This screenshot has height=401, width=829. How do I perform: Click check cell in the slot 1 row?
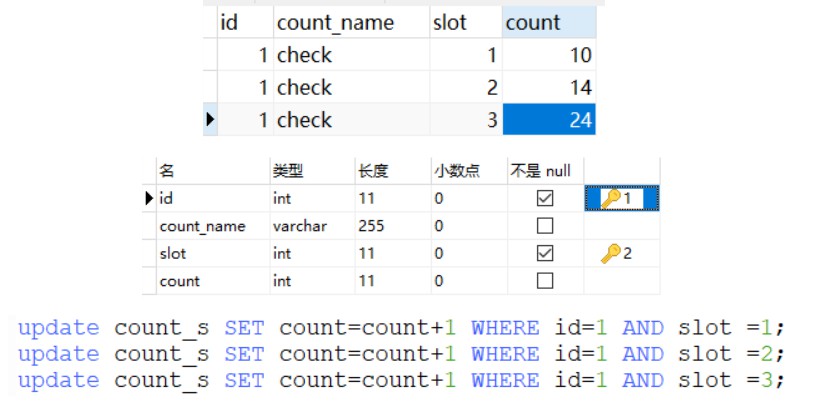(x=352, y=54)
